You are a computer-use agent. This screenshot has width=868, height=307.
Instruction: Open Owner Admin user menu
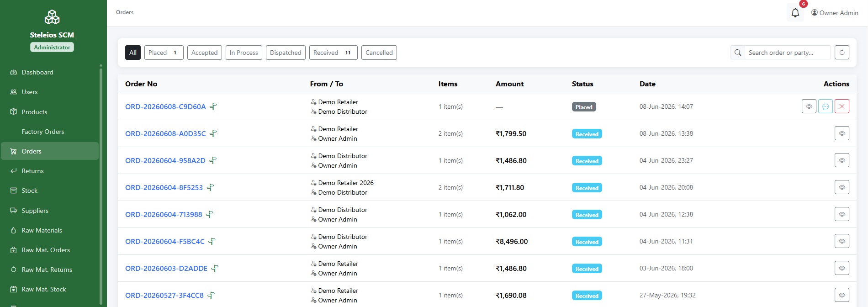pyautogui.click(x=835, y=13)
